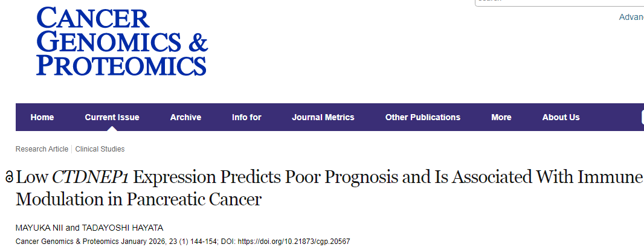The image size is (644, 250).
Task: Click the January 2026 journal citation text
Action: (109, 242)
